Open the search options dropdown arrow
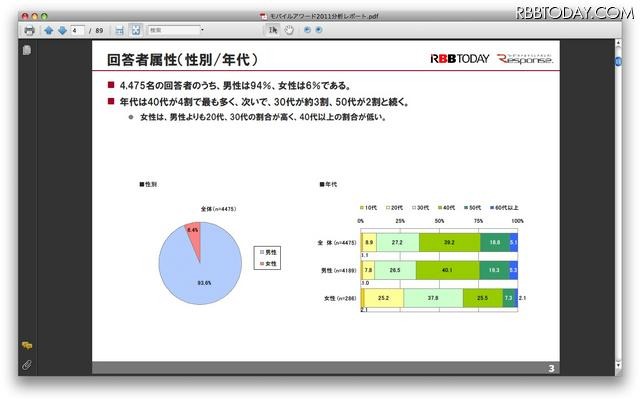Viewport: 640px width, 400px height. (202, 30)
